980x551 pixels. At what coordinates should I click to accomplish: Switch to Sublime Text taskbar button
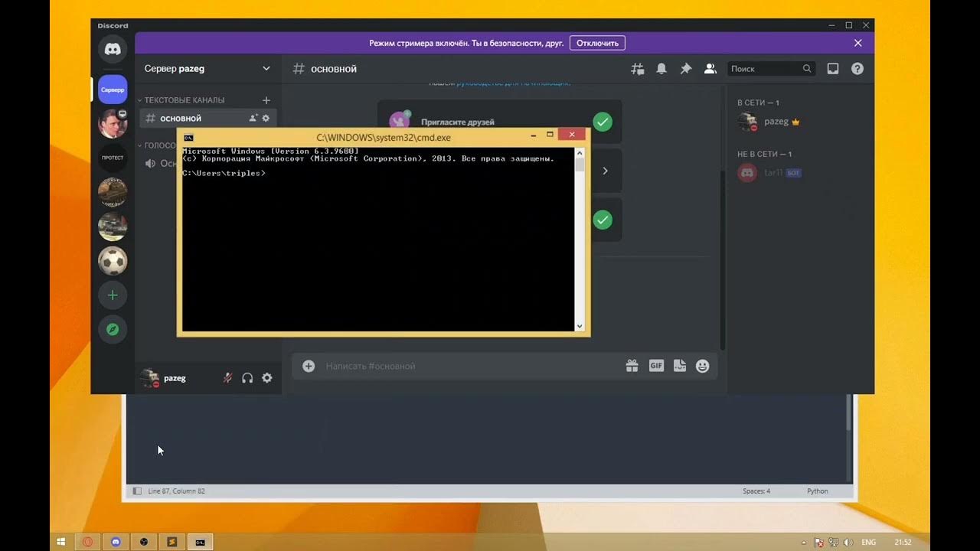[x=172, y=542]
